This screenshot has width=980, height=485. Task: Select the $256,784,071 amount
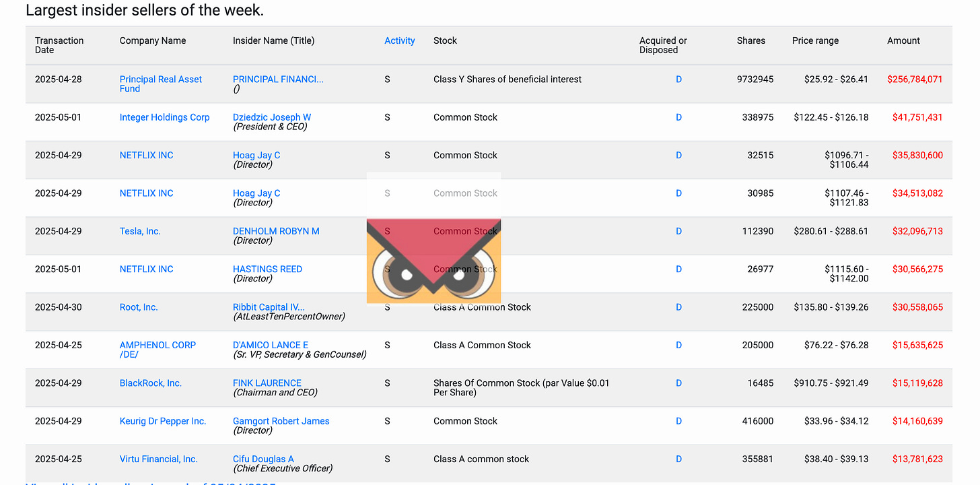pyautogui.click(x=915, y=79)
